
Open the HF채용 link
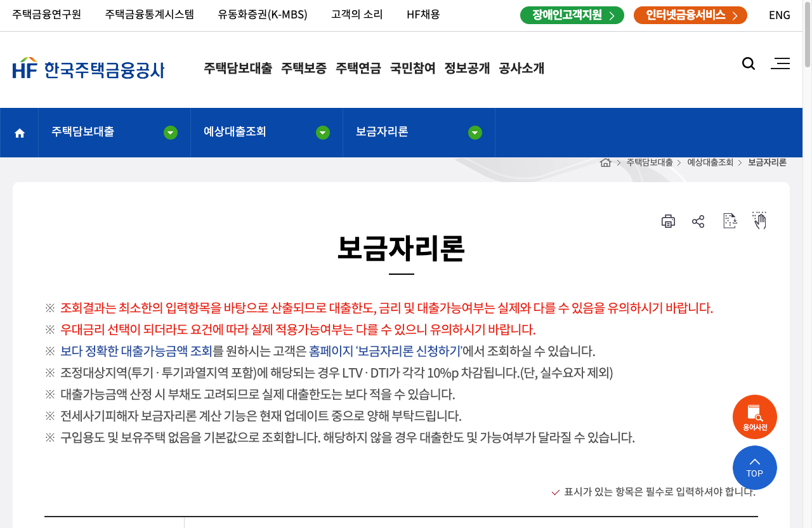[423, 15]
